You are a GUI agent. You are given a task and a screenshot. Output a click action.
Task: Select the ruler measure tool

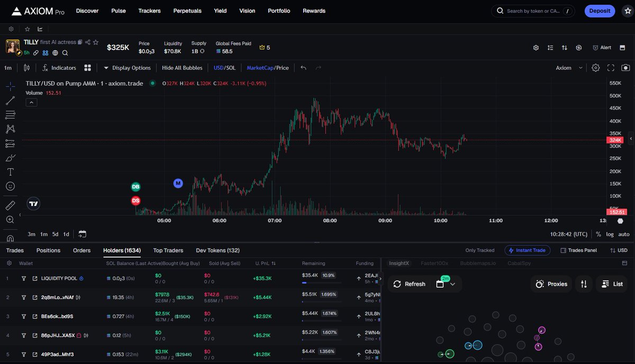pos(10,205)
